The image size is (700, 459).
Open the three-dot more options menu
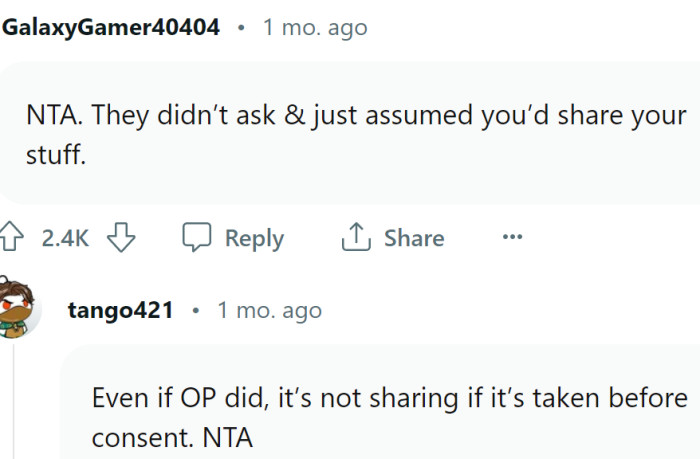pos(512,238)
